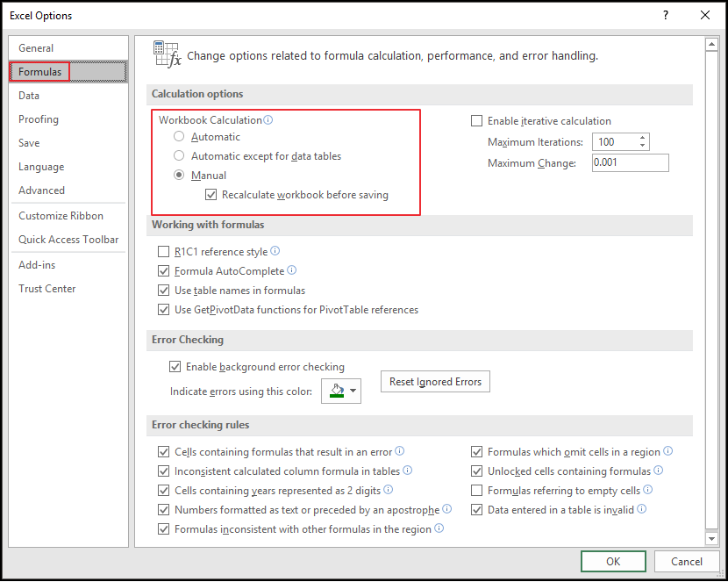
Task: Open the Trust Center category
Action: click(68, 289)
